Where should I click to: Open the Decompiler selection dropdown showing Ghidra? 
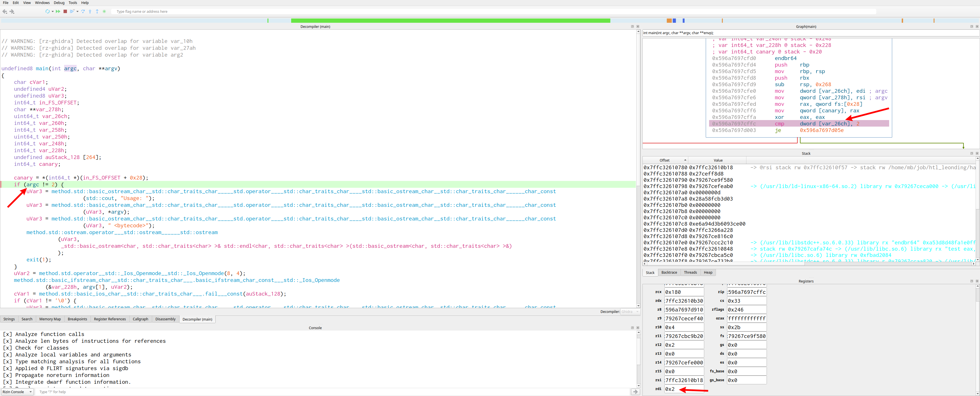tap(630, 312)
